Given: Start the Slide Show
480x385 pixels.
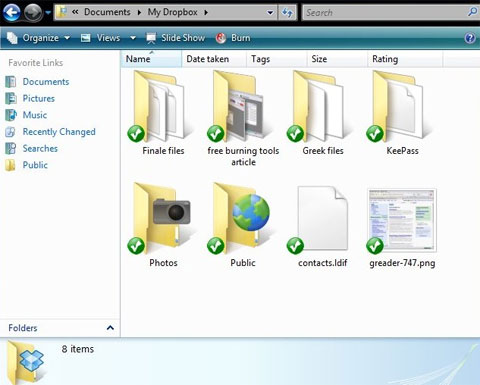Looking at the screenshot, I should point(175,38).
